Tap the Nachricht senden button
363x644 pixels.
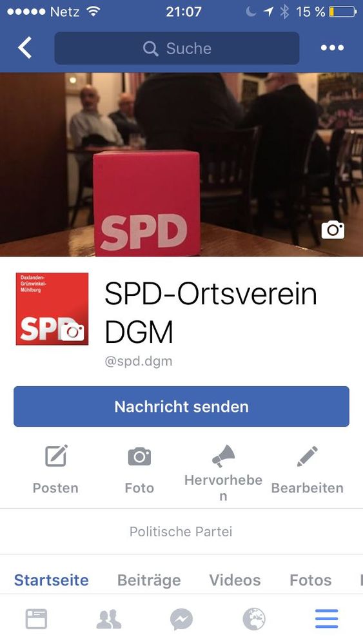point(182,406)
